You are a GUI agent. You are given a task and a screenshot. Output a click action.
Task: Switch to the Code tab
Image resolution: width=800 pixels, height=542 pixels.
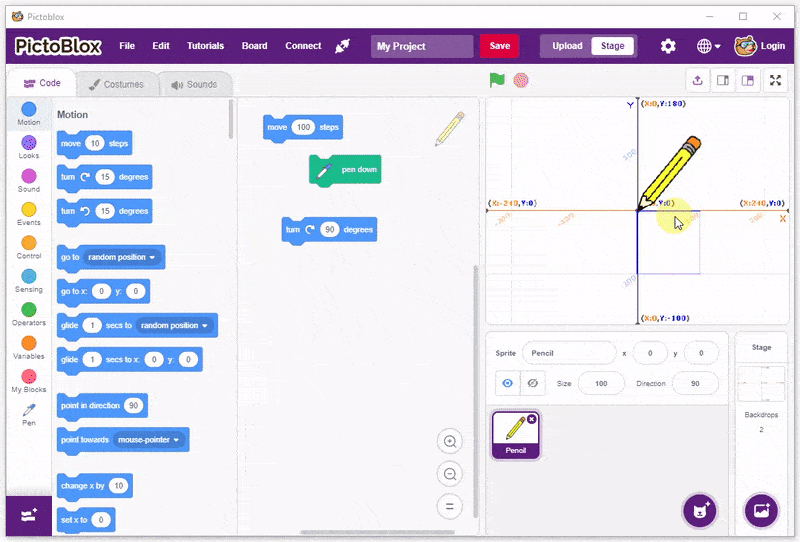pos(42,83)
